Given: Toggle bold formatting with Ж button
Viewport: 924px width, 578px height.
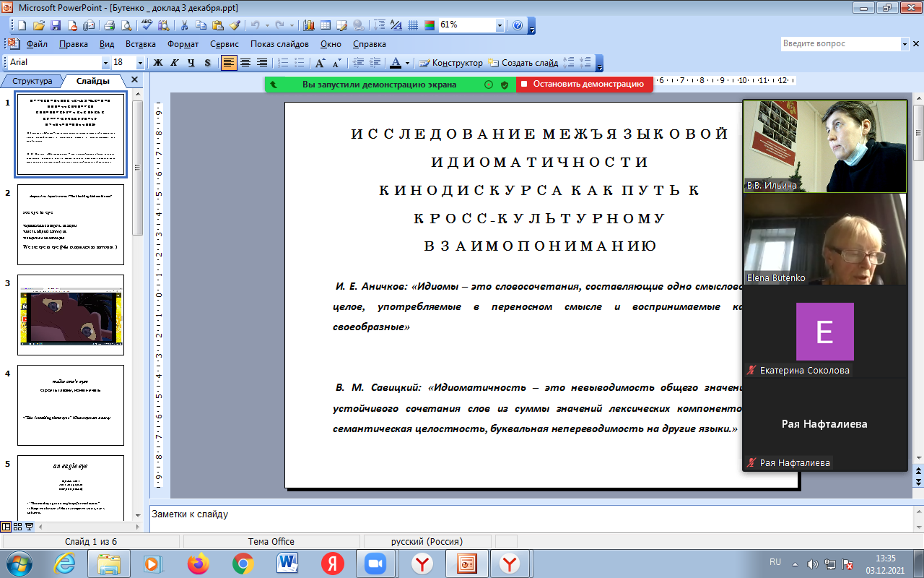Looking at the screenshot, I should tap(158, 63).
